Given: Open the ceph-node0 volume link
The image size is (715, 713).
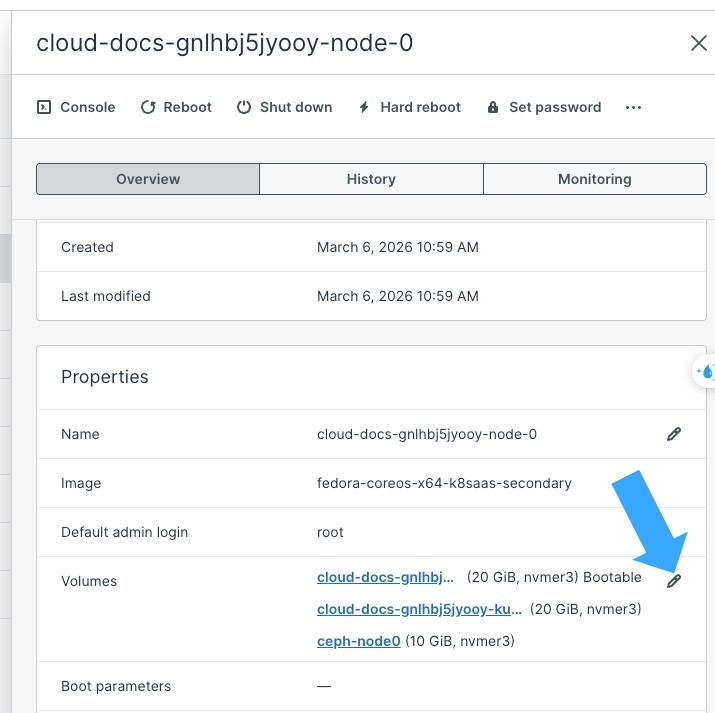Looking at the screenshot, I should coord(358,641).
